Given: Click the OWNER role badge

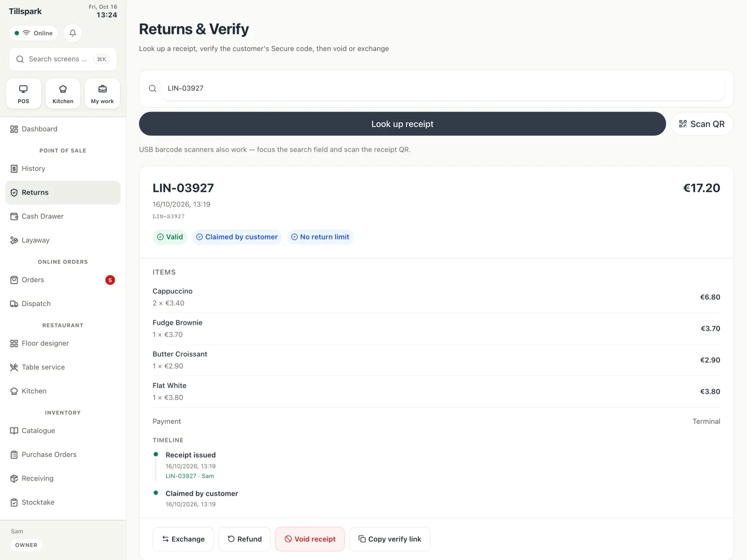Looking at the screenshot, I should tap(26, 545).
